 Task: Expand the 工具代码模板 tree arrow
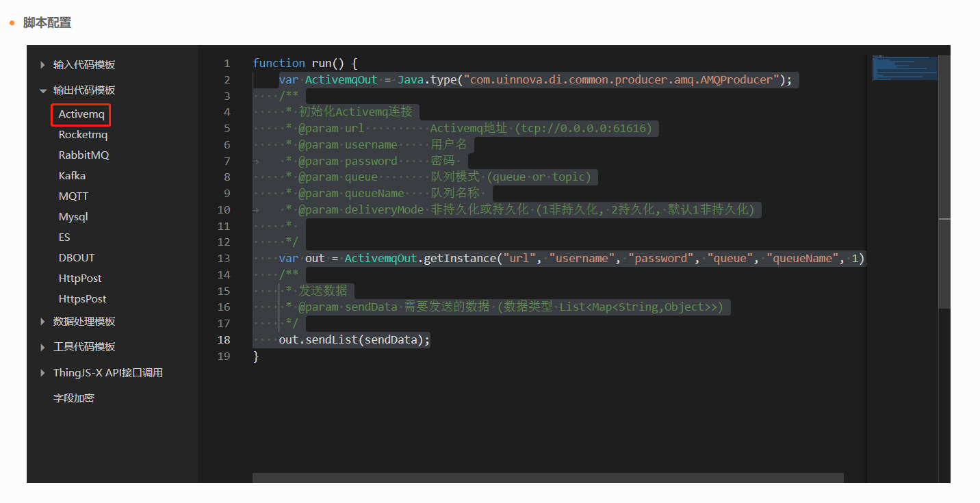42,347
